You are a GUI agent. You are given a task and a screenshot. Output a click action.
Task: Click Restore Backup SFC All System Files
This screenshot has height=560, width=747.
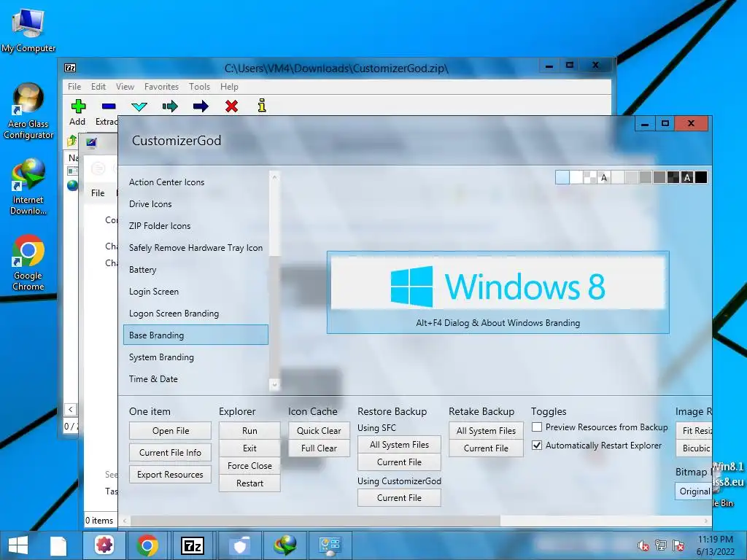pos(399,445)
